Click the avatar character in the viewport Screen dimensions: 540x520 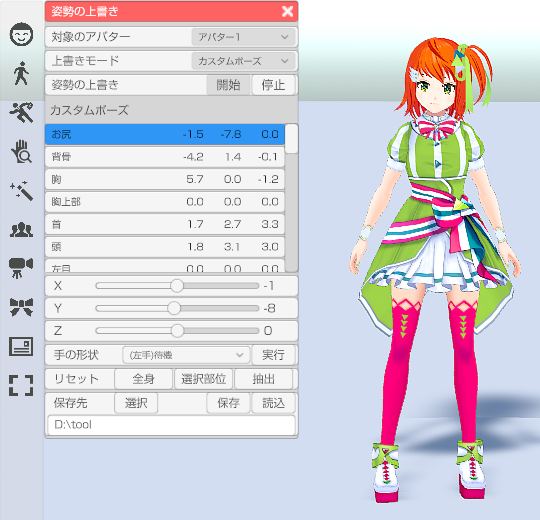(x=436, y=269)
